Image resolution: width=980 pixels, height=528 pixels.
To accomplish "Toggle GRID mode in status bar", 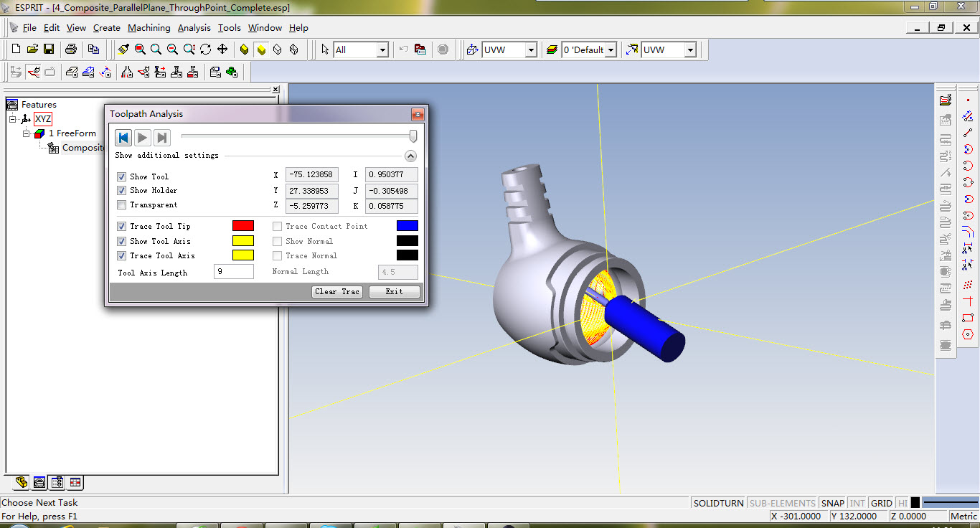I will [x=882, y=503].
